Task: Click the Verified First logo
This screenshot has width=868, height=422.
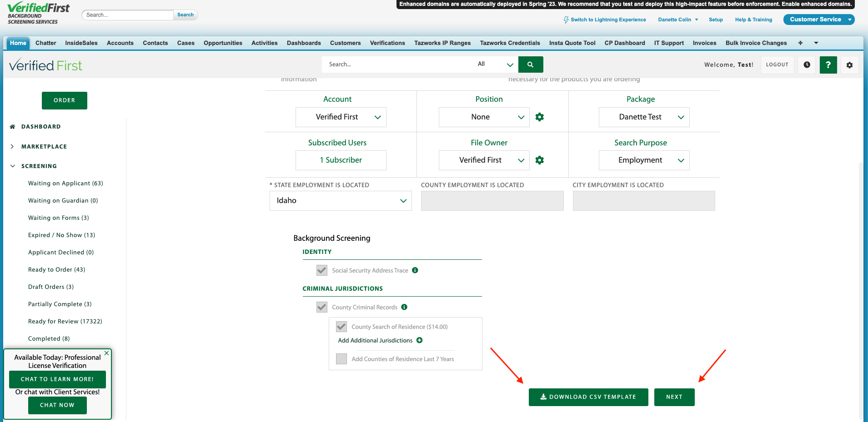Action: click(45, 65)
